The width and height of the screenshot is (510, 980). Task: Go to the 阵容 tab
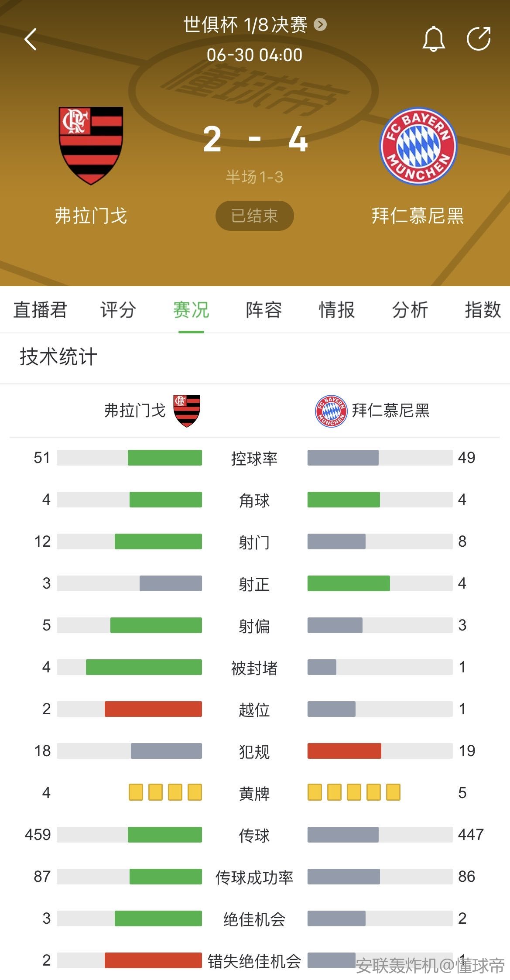click(264, 310)
